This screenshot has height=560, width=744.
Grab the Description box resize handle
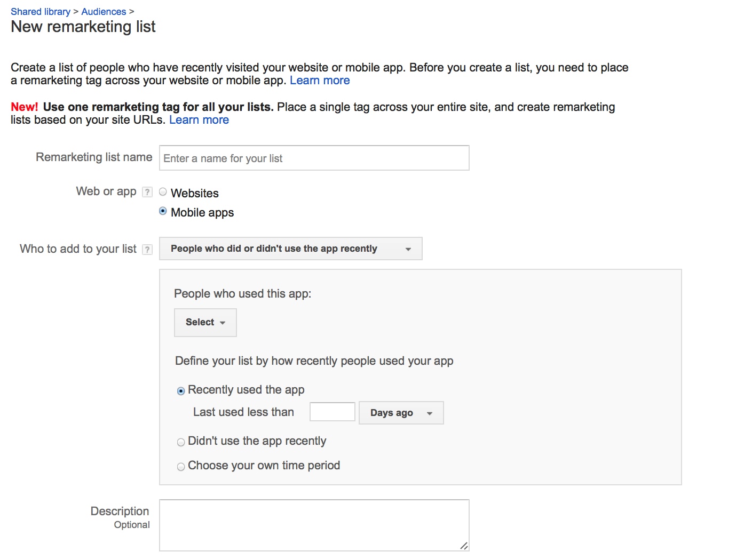[x=464, y=546]
